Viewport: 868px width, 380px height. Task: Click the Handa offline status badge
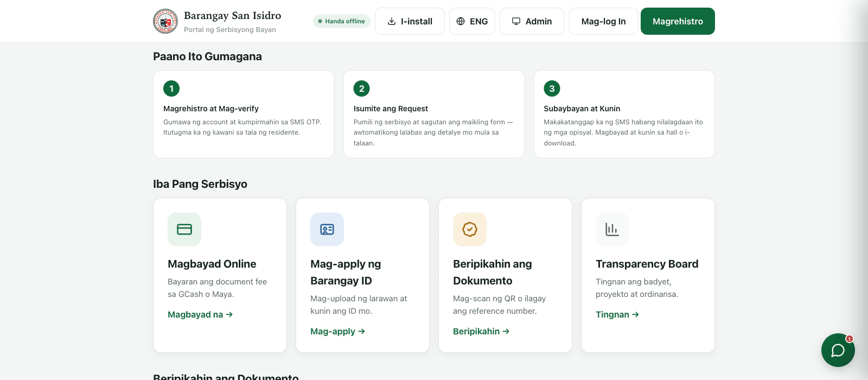click(342, 21)
